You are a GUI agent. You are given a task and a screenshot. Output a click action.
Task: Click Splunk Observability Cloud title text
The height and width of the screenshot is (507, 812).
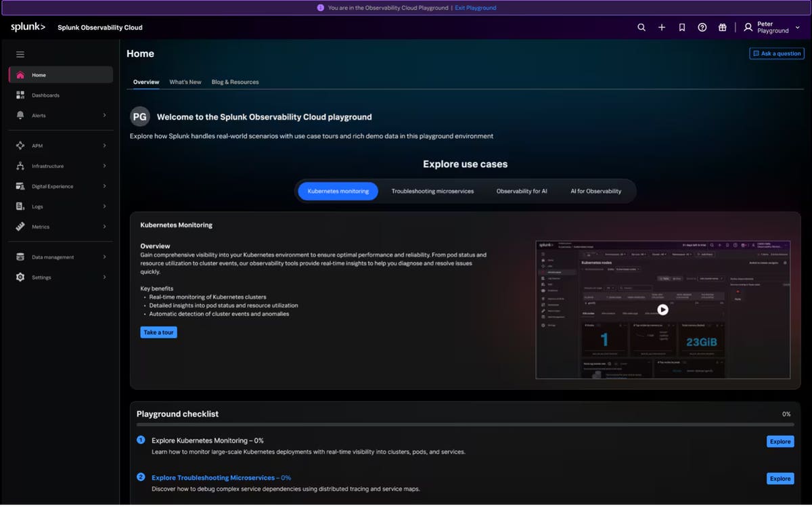tap(100, 28)
